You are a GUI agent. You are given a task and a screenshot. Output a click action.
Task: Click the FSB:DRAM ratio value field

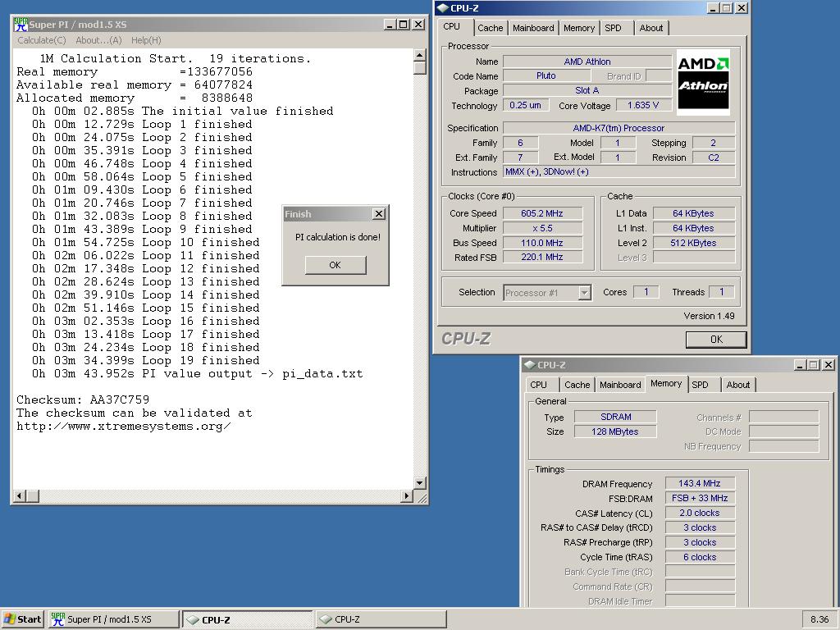(700, 498)
